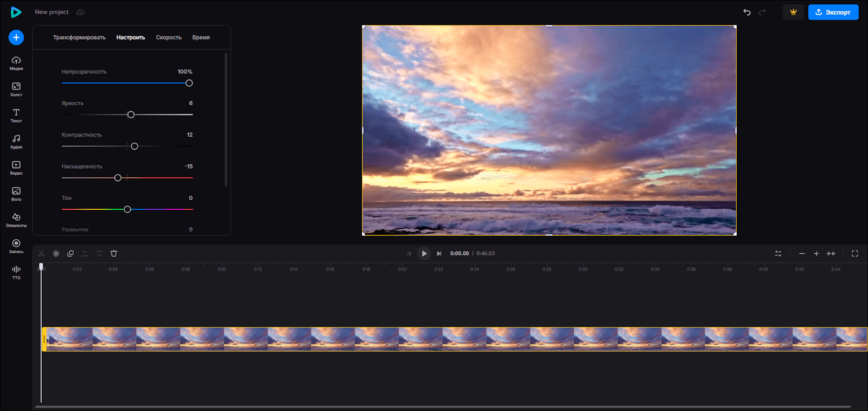
Task: Move clip layer down arrow icon
Action: tap(99, 253)
